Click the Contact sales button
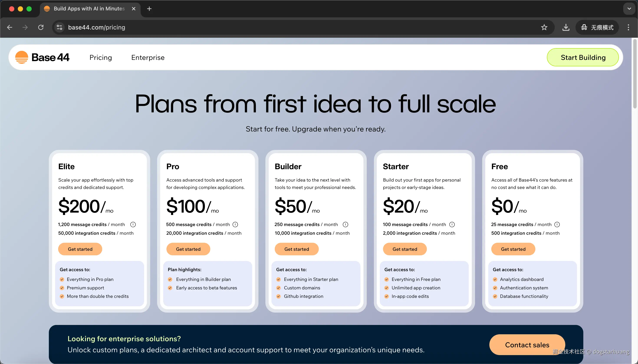This screenshot has height=364, width=638. (x=527, y=345)
